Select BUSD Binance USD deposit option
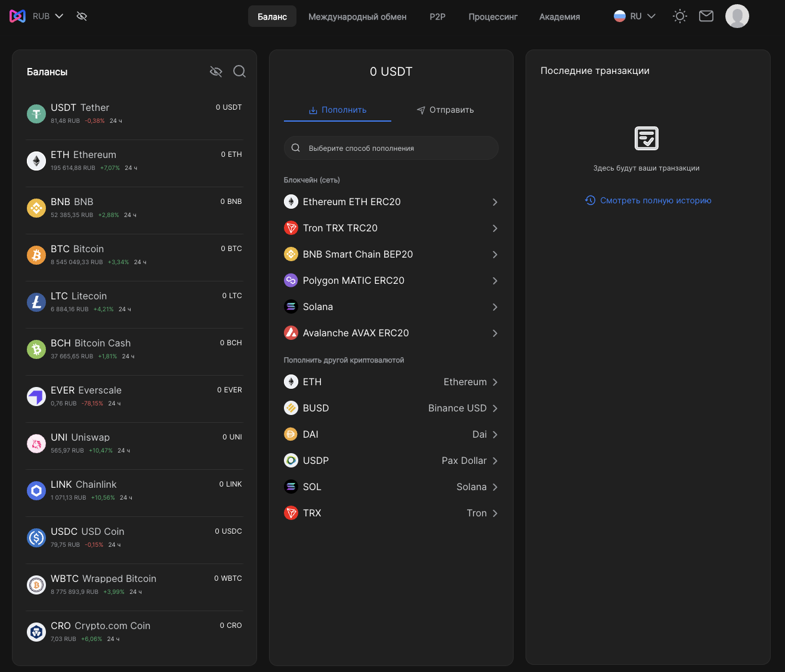 click(391, 408)
